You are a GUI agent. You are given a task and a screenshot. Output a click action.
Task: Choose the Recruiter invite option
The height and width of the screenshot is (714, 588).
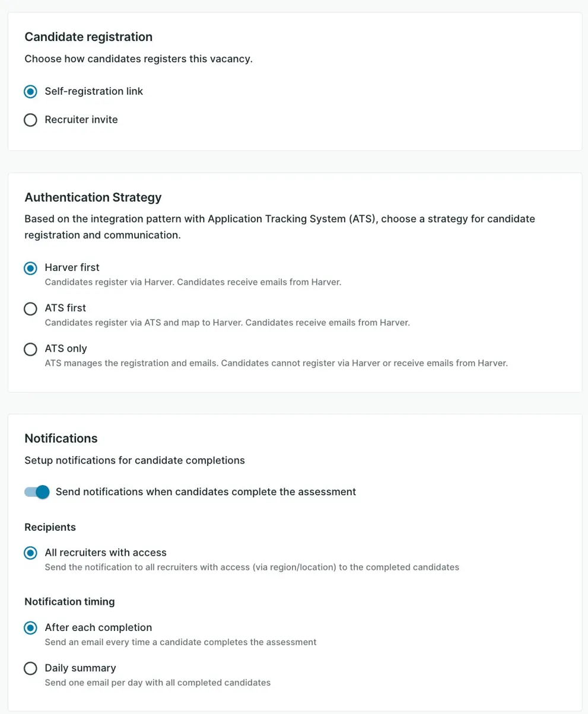point(30,120)
